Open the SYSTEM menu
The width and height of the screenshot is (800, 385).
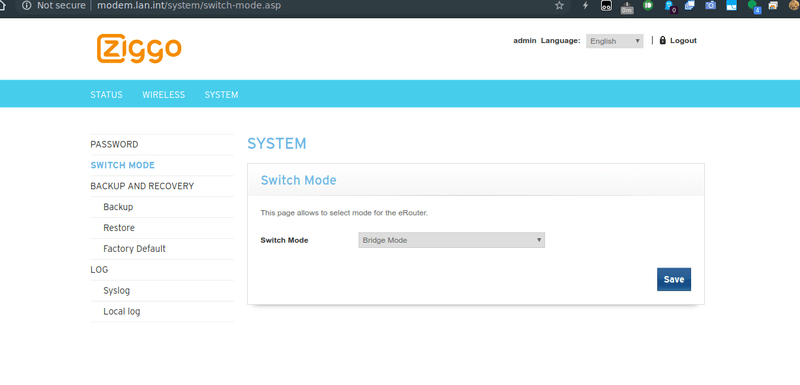tap(221, 95)
